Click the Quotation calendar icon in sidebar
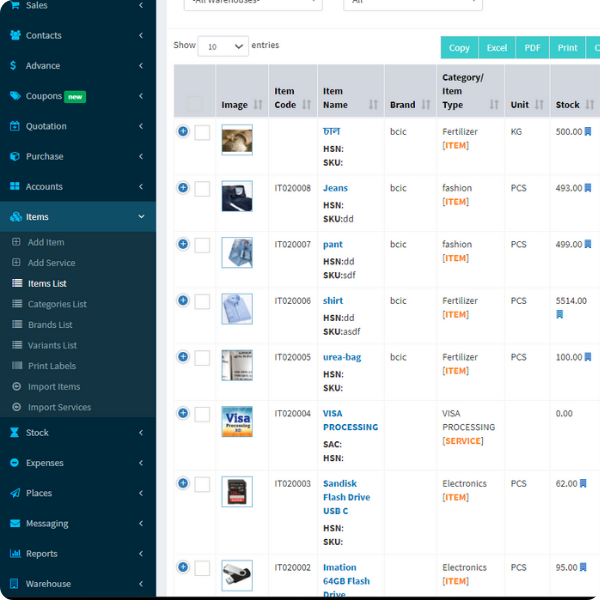The image size is (600, 600). (x=15, y=126)
